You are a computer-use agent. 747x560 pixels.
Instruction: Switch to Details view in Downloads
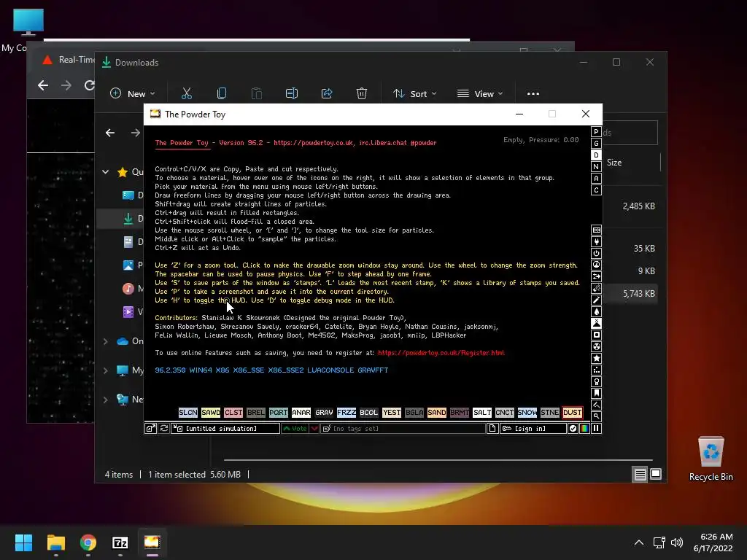640,474
